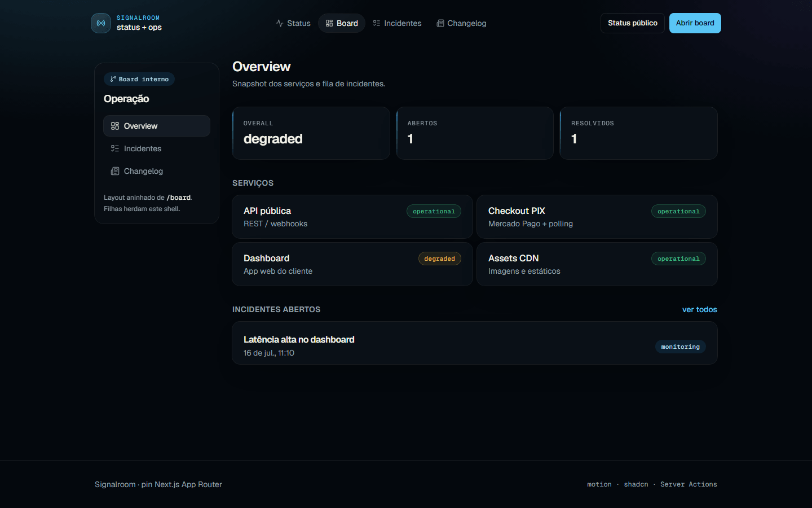
Task: Switch to the Changelog tab in header
Action: click(x=461, y=23)
